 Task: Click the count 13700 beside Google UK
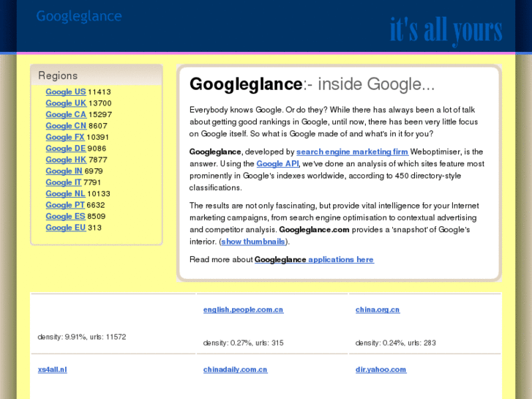pos(100,103)
